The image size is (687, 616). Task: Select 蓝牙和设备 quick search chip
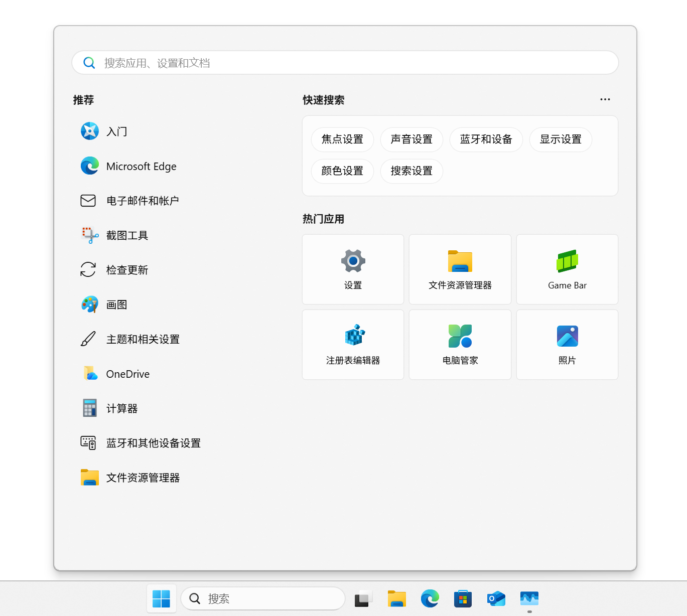[x=486, y=139]
